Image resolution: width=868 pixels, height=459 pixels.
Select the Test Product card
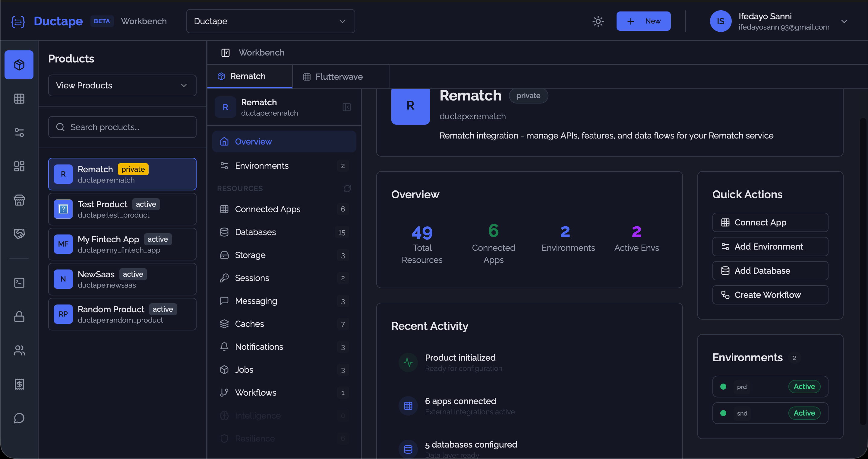click(122, 209)
